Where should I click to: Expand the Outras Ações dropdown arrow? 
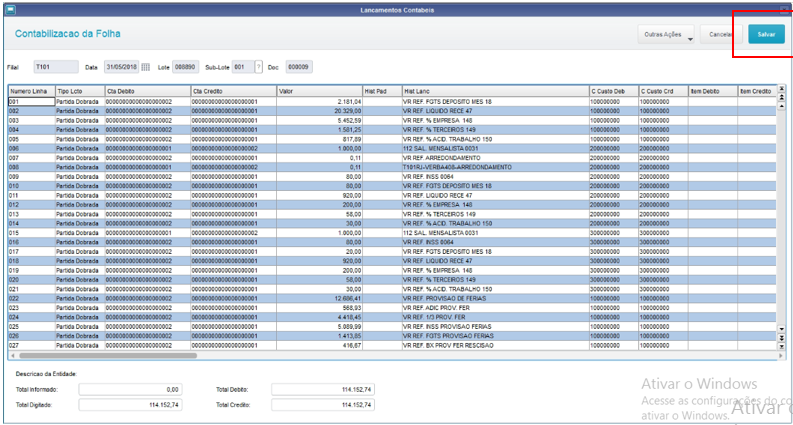[x=689, y=38]
